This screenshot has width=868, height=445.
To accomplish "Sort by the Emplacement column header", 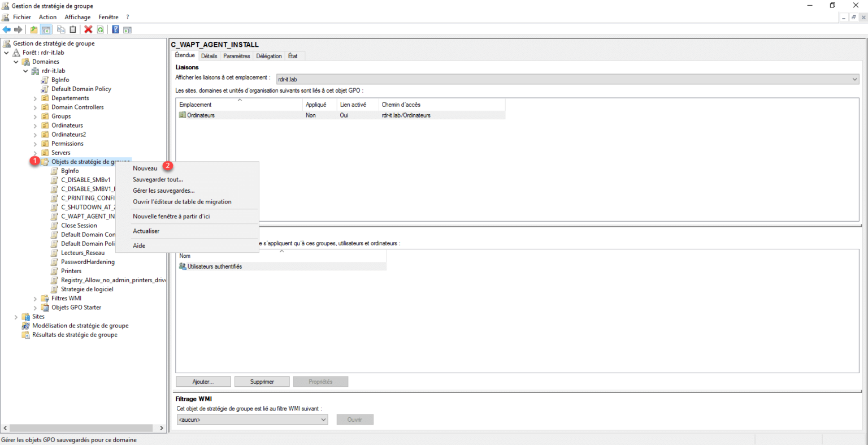I will (239, 105).
